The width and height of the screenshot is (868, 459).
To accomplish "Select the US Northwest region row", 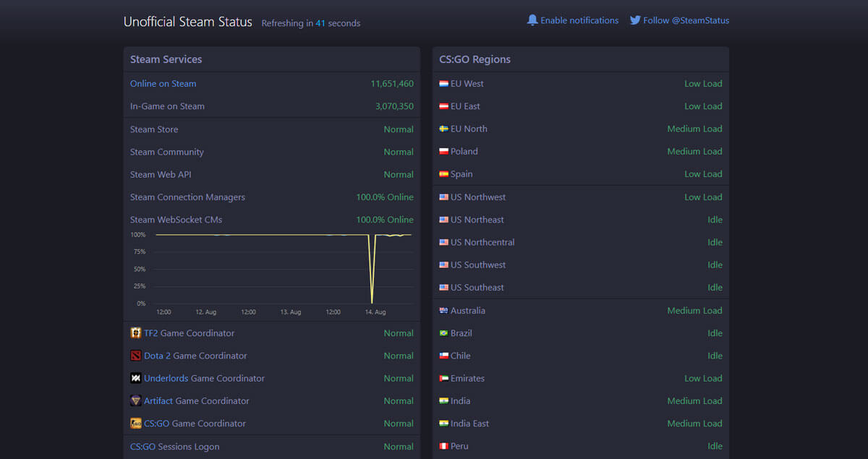I will tap(581, 197).
